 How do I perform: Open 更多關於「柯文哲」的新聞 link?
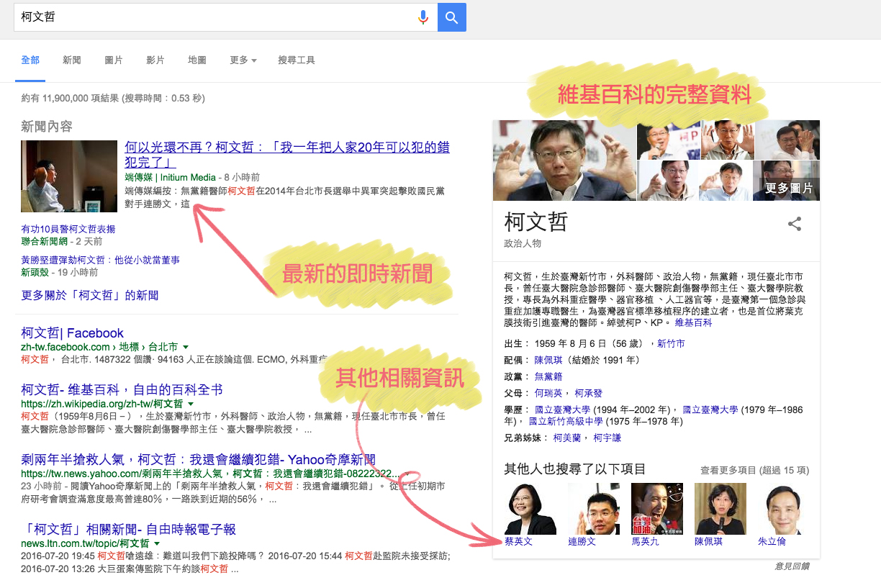90,295
